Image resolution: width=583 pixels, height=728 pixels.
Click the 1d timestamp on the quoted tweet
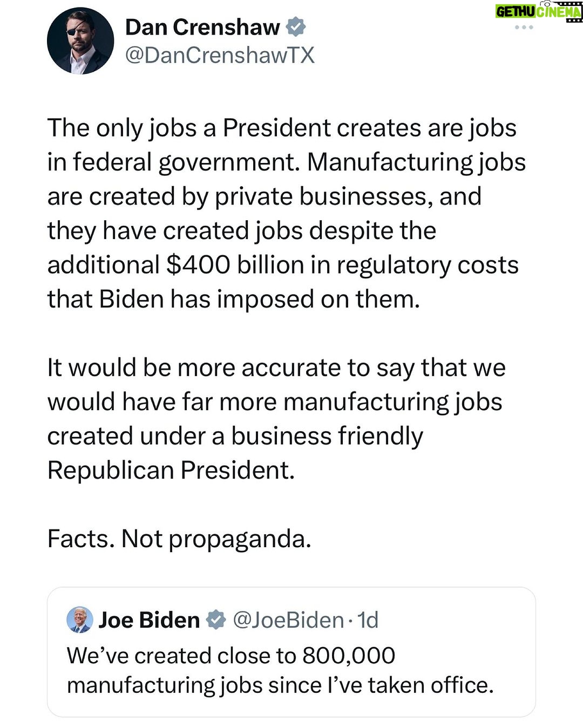pos(368,620)
